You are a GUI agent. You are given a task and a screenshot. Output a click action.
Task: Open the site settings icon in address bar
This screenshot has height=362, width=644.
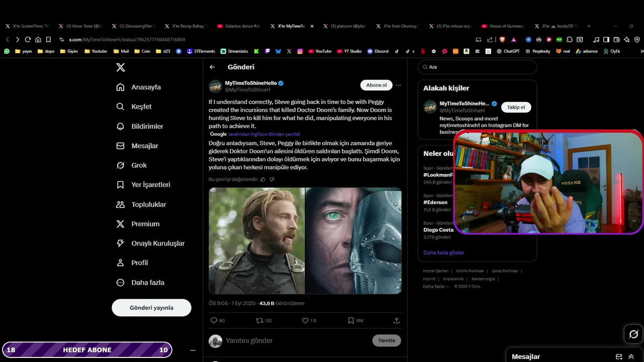coord(61,39)
